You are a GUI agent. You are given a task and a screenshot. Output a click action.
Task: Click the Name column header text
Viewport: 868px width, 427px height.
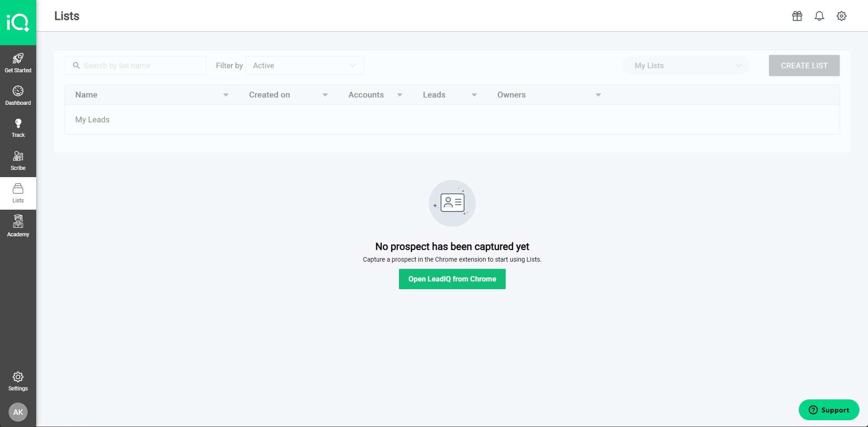(86, 95)
